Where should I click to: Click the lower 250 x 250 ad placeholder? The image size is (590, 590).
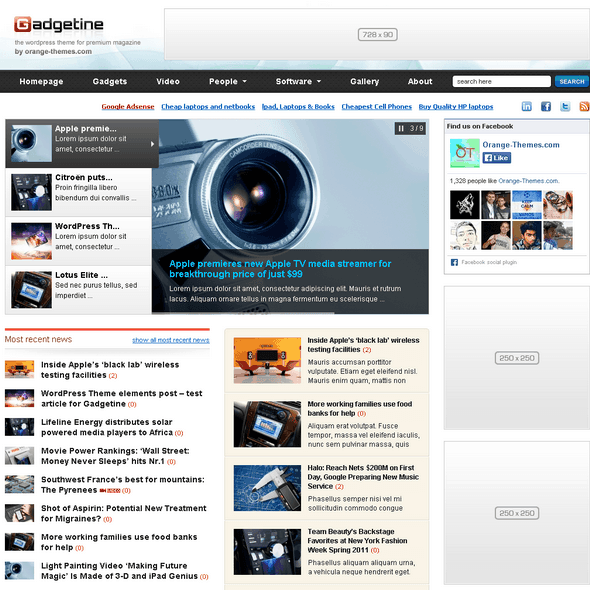click(x=517, y=513)
